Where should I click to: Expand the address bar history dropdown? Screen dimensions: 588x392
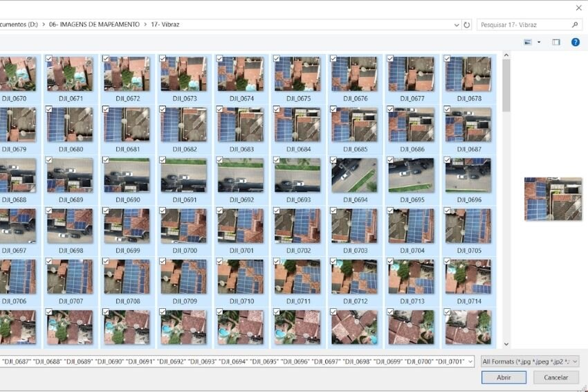457,25
